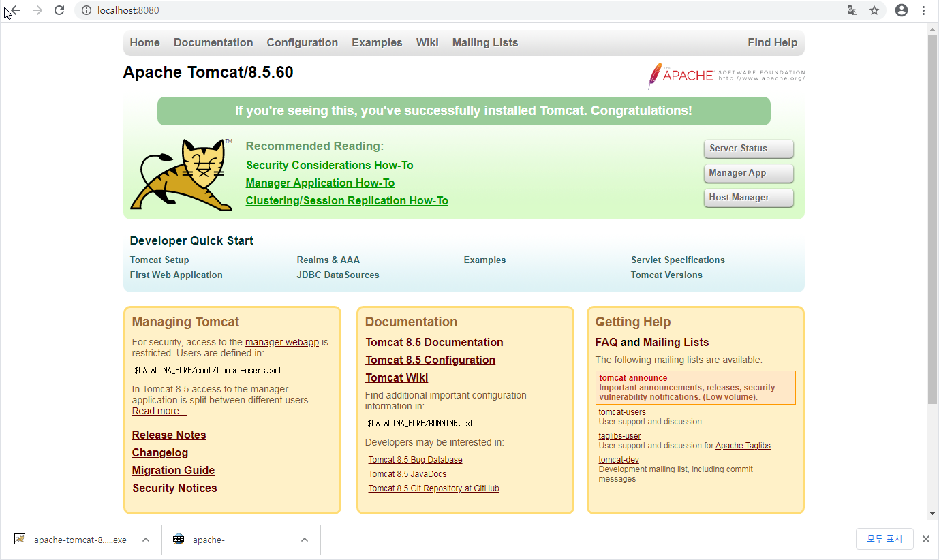The image size is (939, 560).
Task: Open the Tomcat Wiki link
Action: 397,377
